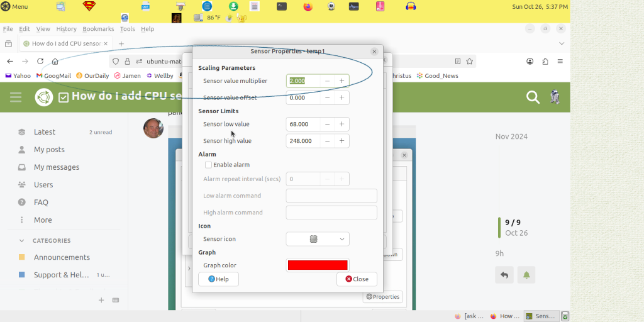Click the reply arrow button in timeline
This screenshot has height=322, width=644.
coord(504,275)
